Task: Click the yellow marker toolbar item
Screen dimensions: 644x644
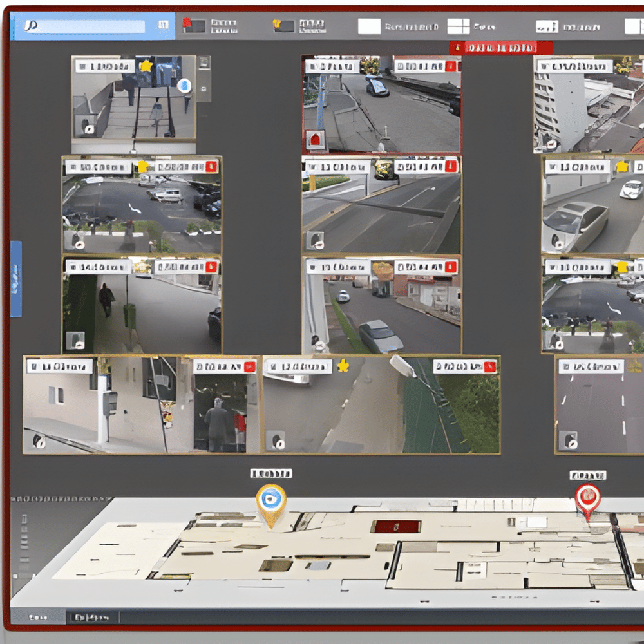Action: tap(283, 26)
